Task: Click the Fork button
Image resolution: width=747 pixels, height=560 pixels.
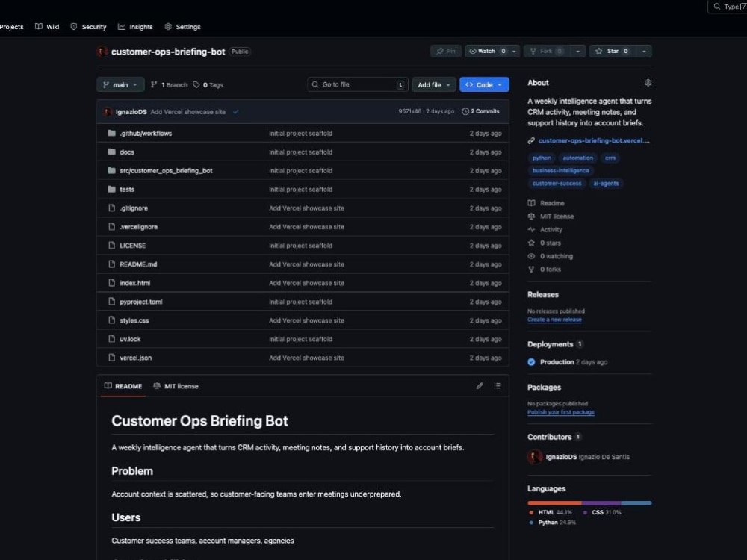Action: pos(547,51)
